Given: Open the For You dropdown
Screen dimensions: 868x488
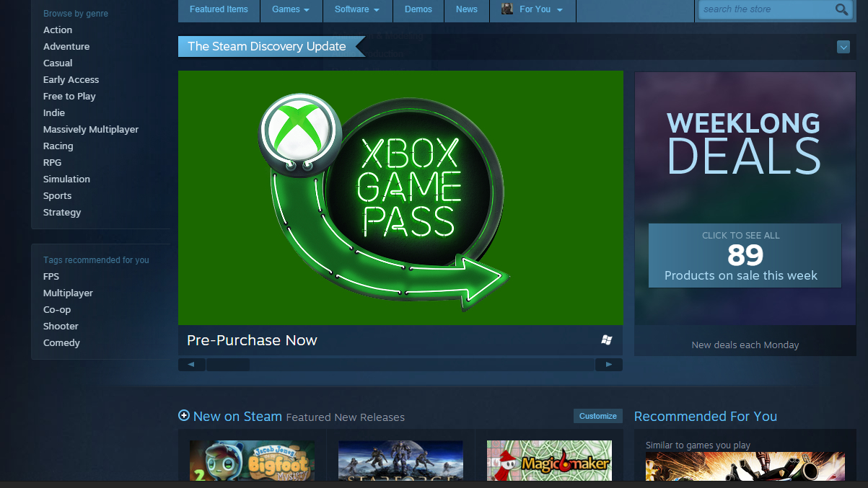Looking at the screenshot, I should 532,9.
